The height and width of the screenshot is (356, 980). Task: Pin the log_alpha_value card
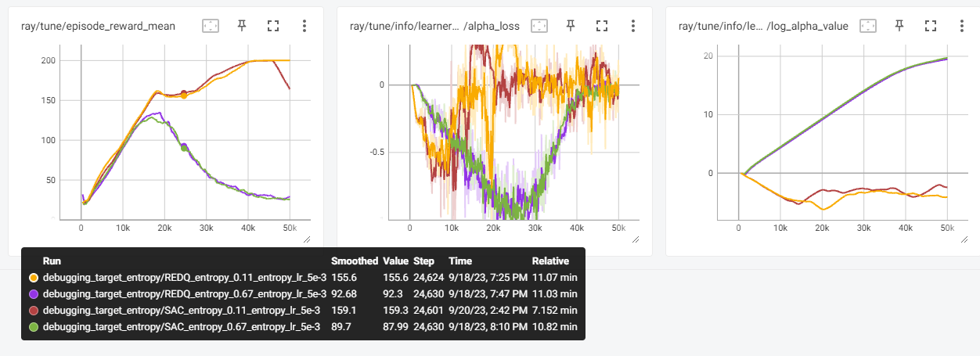[x=899, y=26]
